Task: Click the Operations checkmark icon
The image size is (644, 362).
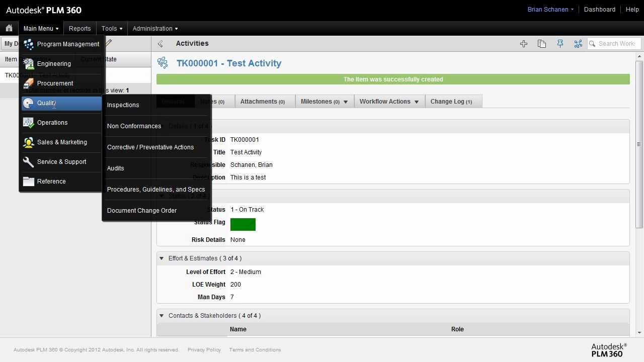Action: pos(29,123)
